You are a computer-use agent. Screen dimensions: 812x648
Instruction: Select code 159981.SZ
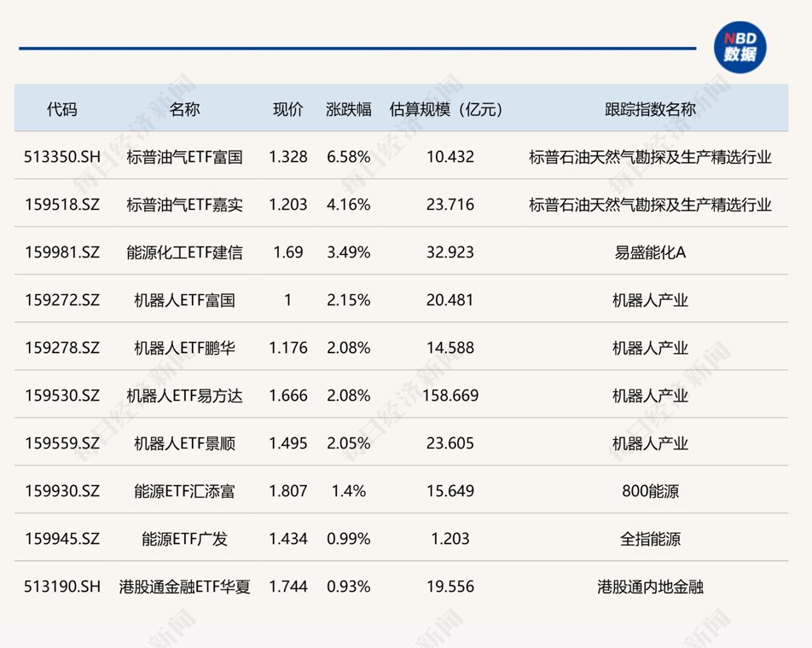click(x=62, y=252)
